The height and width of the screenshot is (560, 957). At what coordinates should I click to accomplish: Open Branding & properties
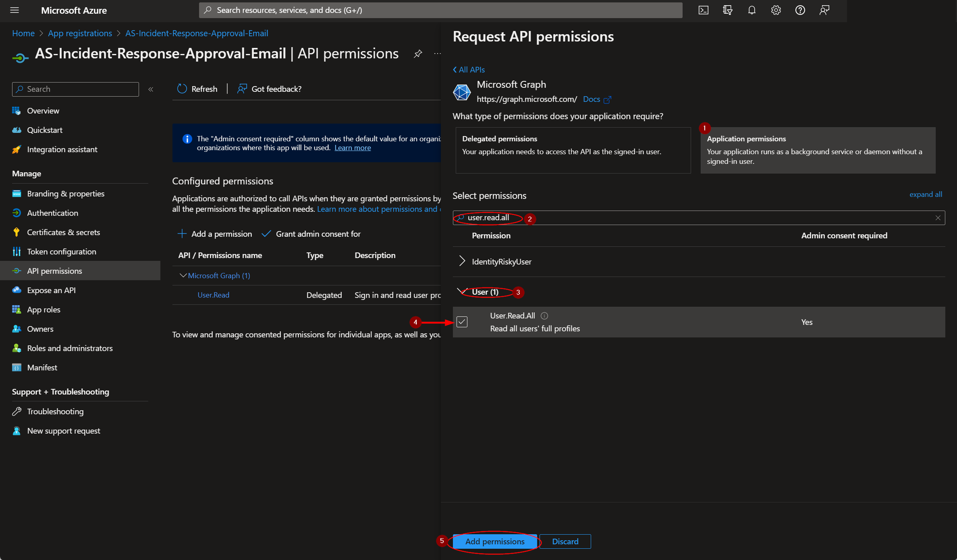click(65, 194)
